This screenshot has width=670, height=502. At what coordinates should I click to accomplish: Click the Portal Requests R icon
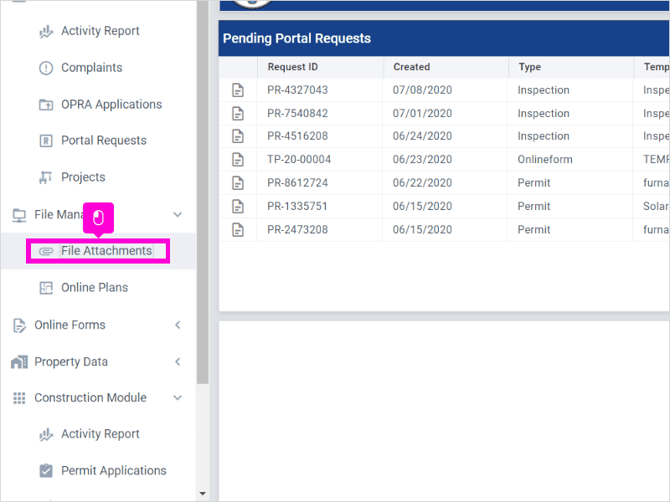[46, 141]
